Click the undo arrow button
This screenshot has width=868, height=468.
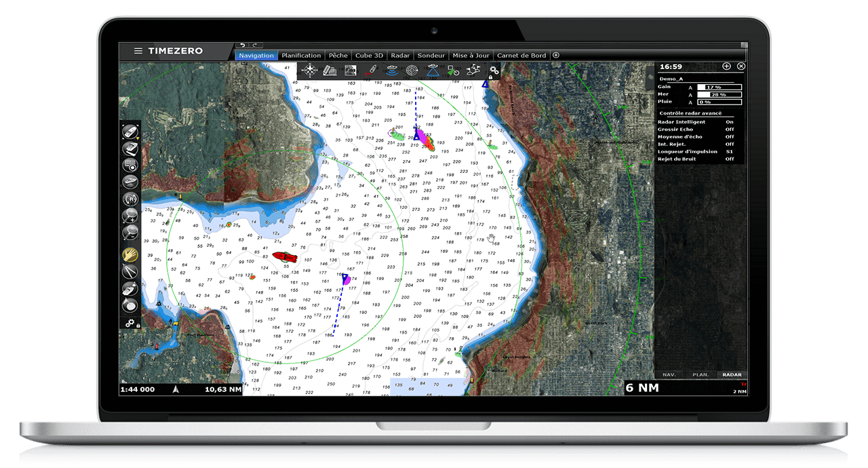point(243,45)
